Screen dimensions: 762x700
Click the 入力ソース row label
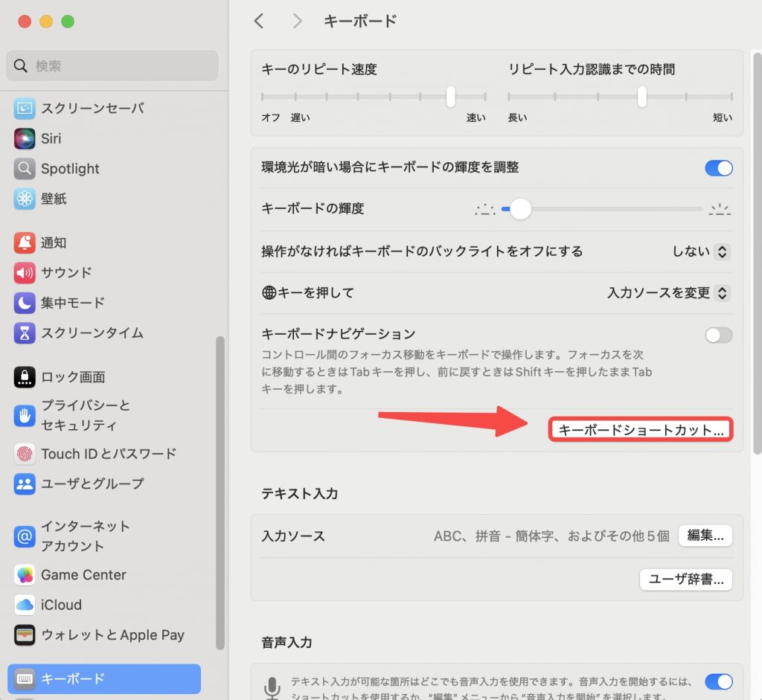(293, 536)
